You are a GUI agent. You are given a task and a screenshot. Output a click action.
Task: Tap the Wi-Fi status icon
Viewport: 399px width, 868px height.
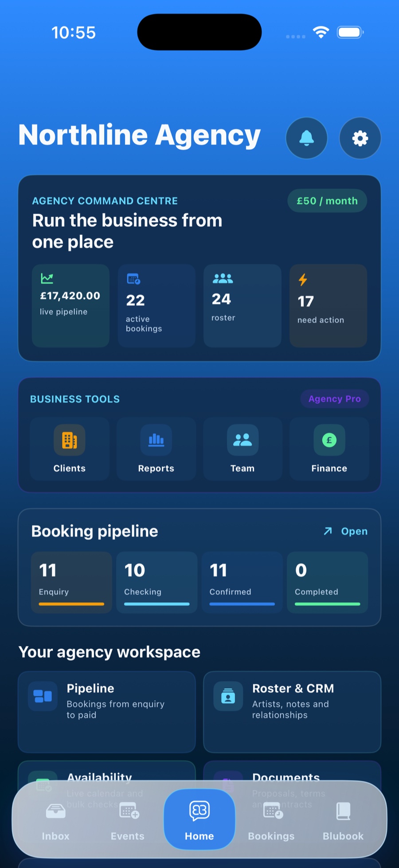tap(321, 32)
